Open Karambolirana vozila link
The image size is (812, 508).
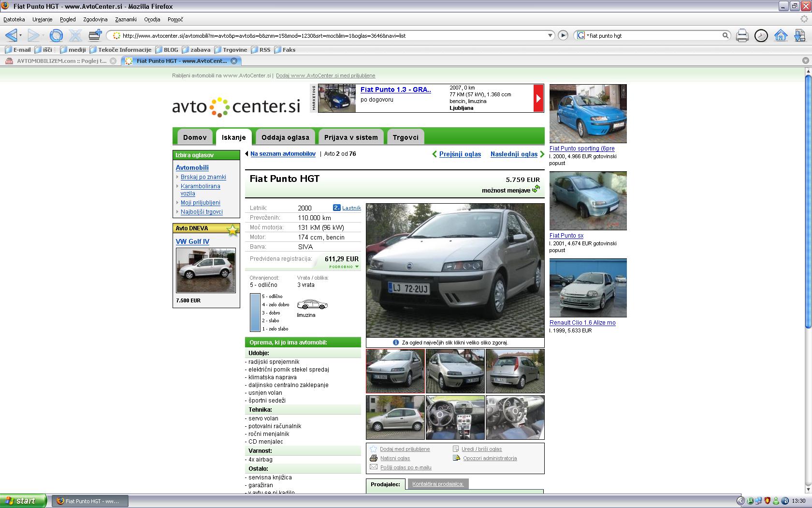tap(200, 190)
